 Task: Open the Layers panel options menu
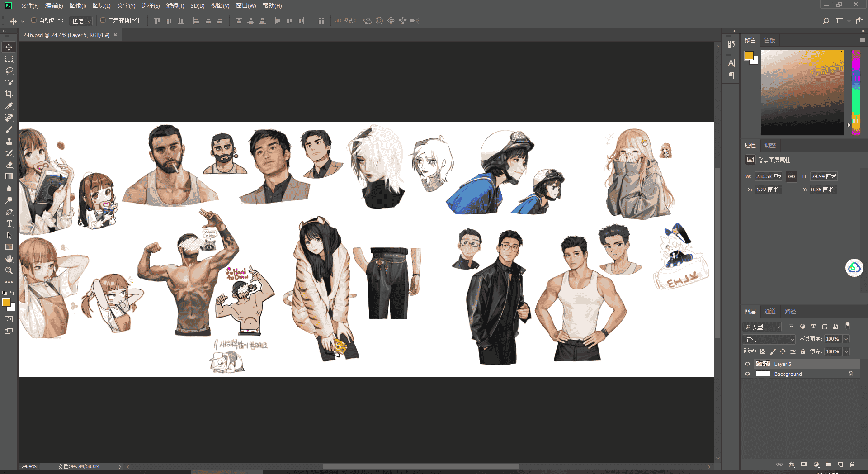pyautogui.click(x=862, y=312)
